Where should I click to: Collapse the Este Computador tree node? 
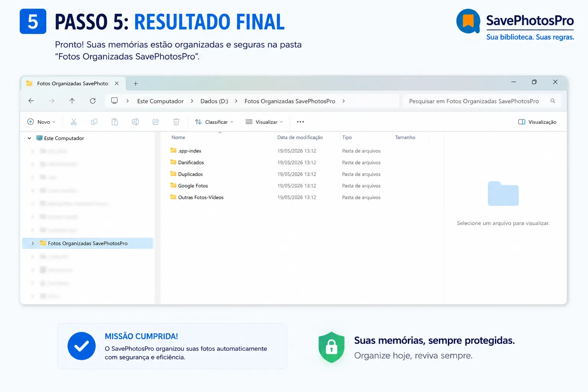pos(29,138)
